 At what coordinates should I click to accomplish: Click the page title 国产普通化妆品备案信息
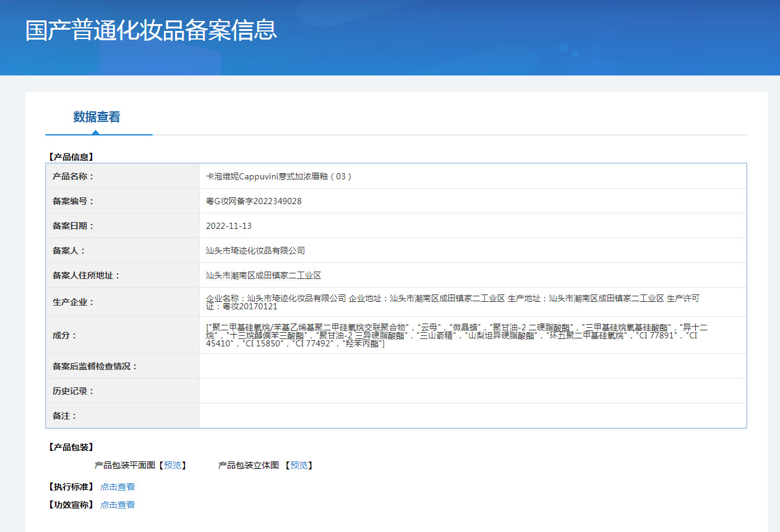151,30
